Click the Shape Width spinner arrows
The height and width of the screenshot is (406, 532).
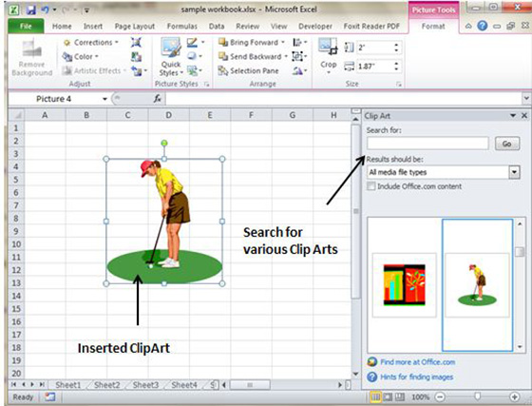point(396,67)
